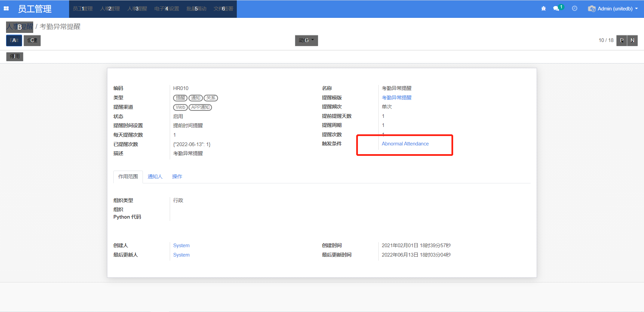Open the action dropdown marked G

coord(306,40)
